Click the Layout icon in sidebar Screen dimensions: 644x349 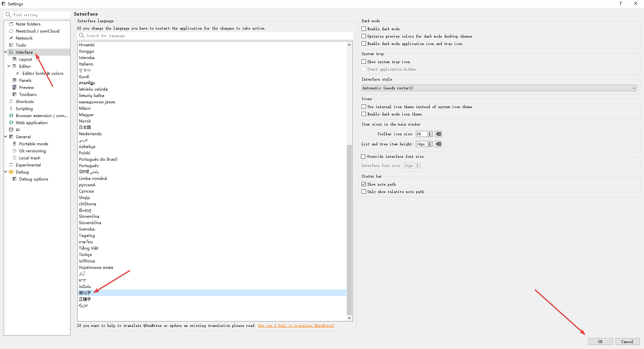coord(14,59)
